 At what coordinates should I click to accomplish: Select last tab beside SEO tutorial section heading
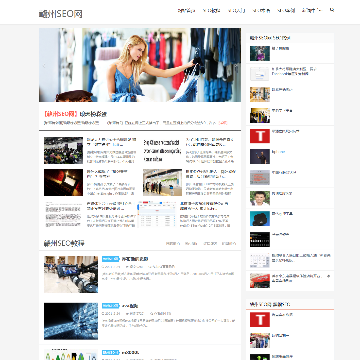pyautogui.click(x=229, y=243)
